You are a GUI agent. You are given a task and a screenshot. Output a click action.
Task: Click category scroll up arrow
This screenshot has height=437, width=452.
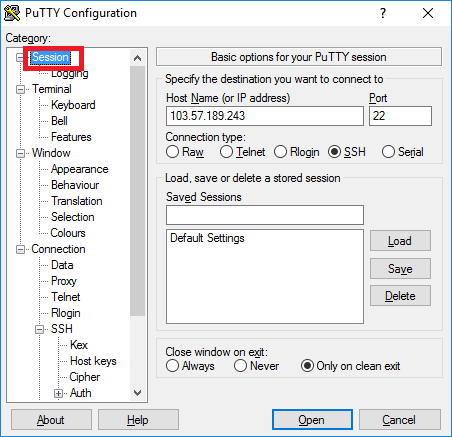(x=137, y=58)
